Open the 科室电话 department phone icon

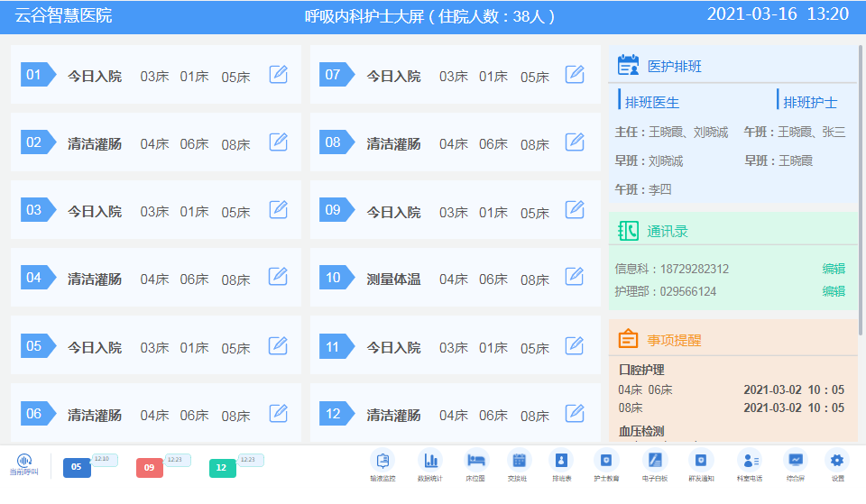click(749, 459)
